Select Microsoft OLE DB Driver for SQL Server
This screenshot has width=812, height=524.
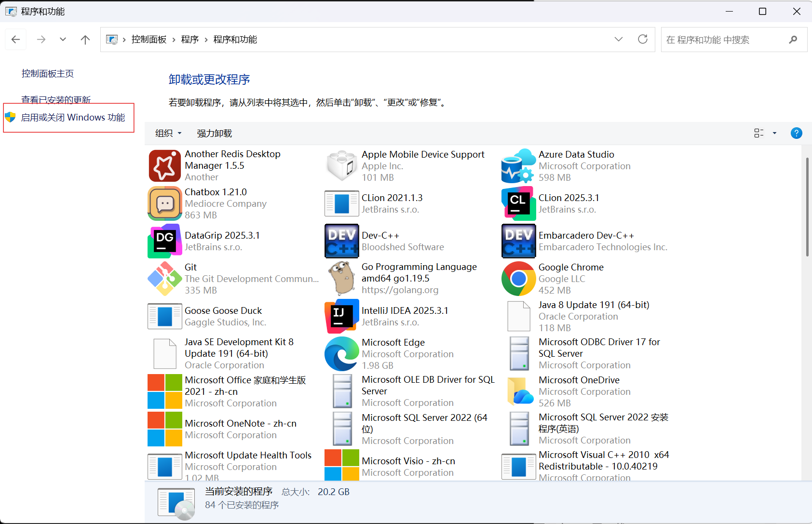(411, 391)
